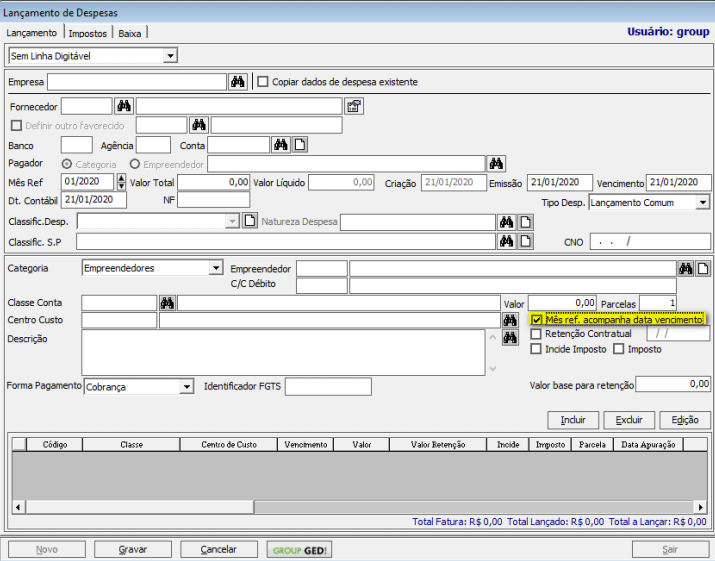Focus Emissão date field
Screen dimensions: 715x561
point(560,182)
